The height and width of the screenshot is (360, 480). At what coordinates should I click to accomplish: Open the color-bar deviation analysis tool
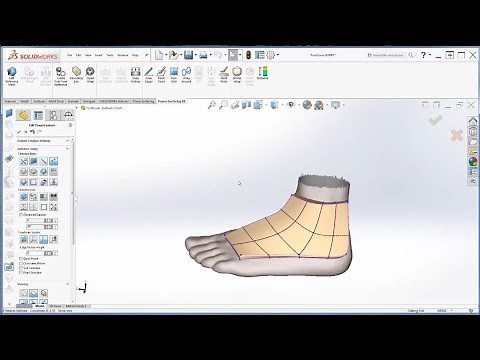click(x=262, y=73)
